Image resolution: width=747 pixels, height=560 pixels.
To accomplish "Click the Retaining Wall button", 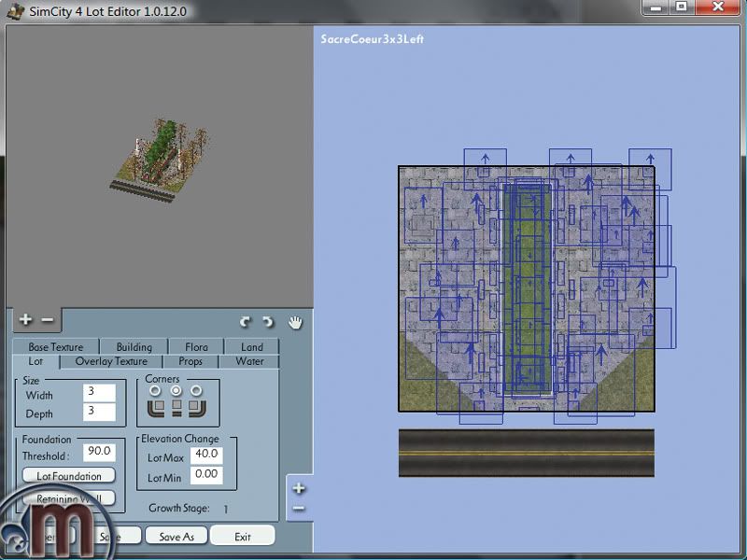I will (x=69, y=498).
